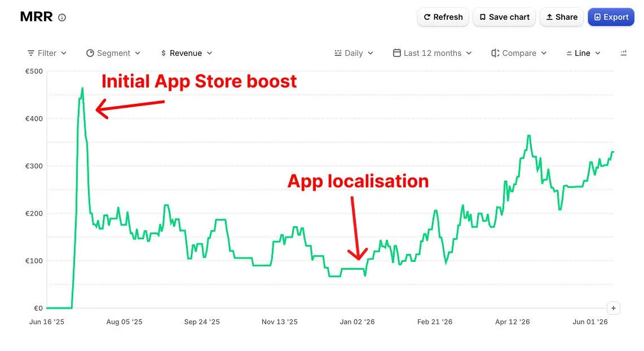The image size is (644, 351).
Task: Click the Jun 01 '26 axis date
Action: (x=590, y=322)
